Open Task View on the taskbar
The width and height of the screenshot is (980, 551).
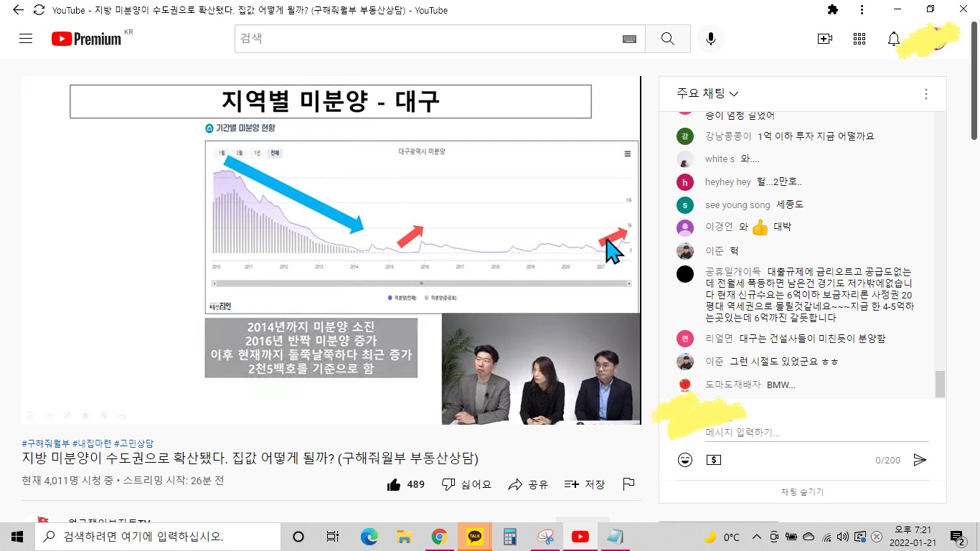point(333,537)
